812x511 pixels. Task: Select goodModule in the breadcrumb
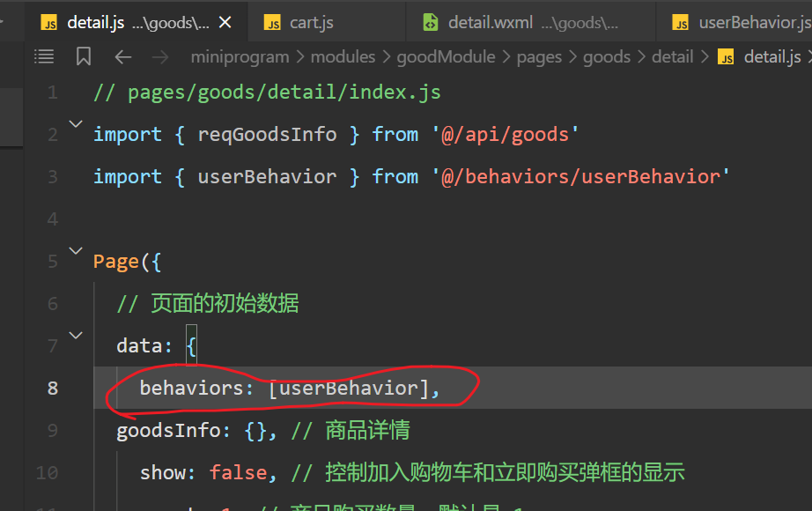coord(441,57)
